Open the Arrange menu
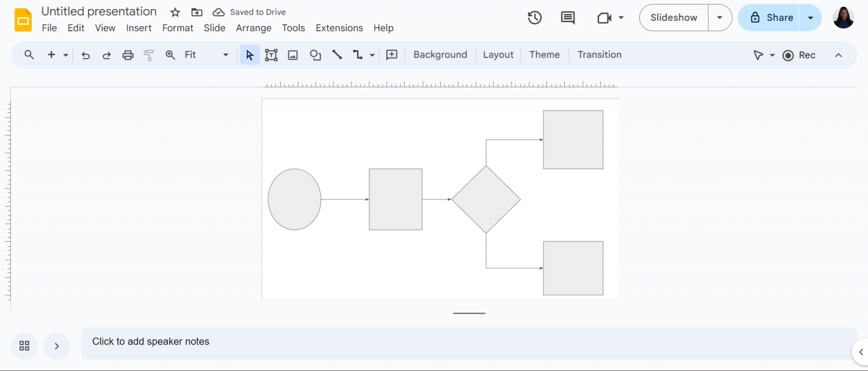 pyautogui.click(x=253, y=28)
